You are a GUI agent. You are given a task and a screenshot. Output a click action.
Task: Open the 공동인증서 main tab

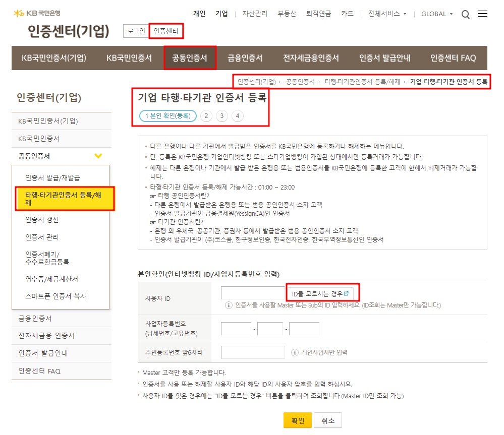pyautogui.click(x=190, y=58)
